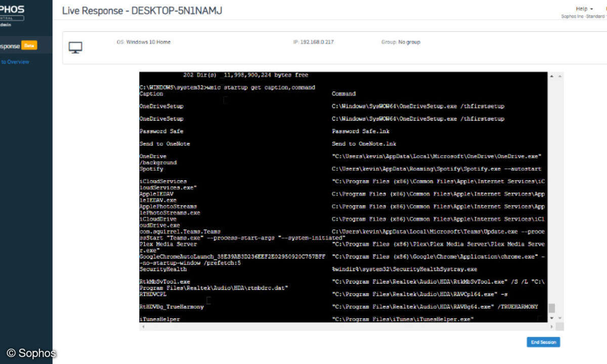The height and width of the screenshot is (364, 607).
Task: Click the terminal's vertical scrollbar thumb
Action: click(x=551, y=308)
